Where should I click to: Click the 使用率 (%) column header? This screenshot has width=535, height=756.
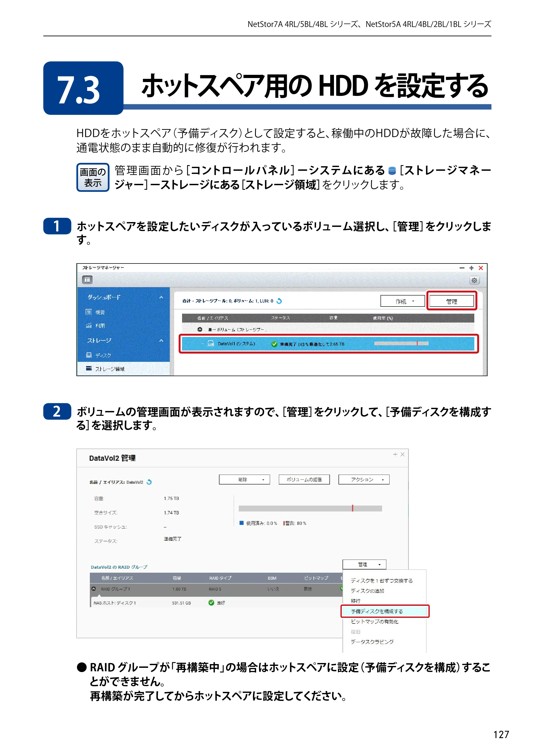383,318
